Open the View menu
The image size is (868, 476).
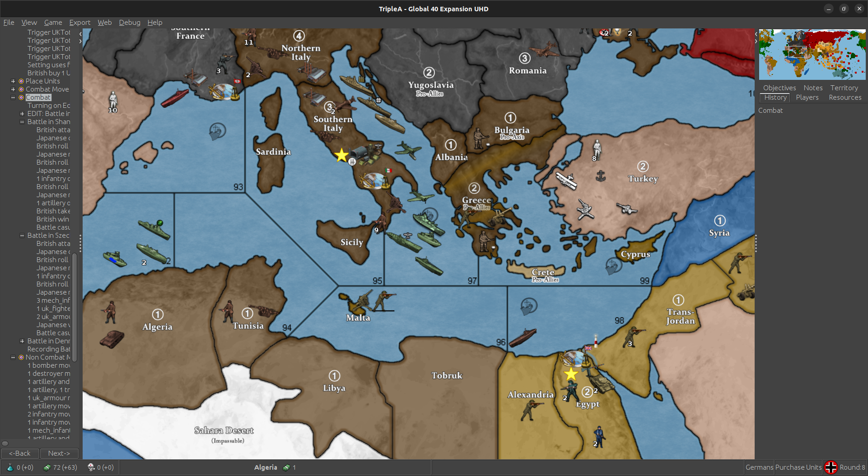[29, 22]
